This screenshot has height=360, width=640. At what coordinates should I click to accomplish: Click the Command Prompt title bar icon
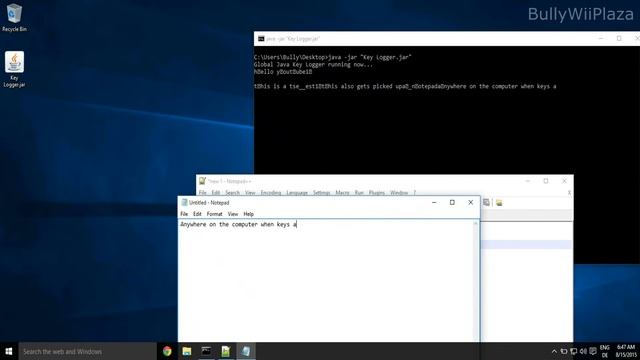(261, 39)
